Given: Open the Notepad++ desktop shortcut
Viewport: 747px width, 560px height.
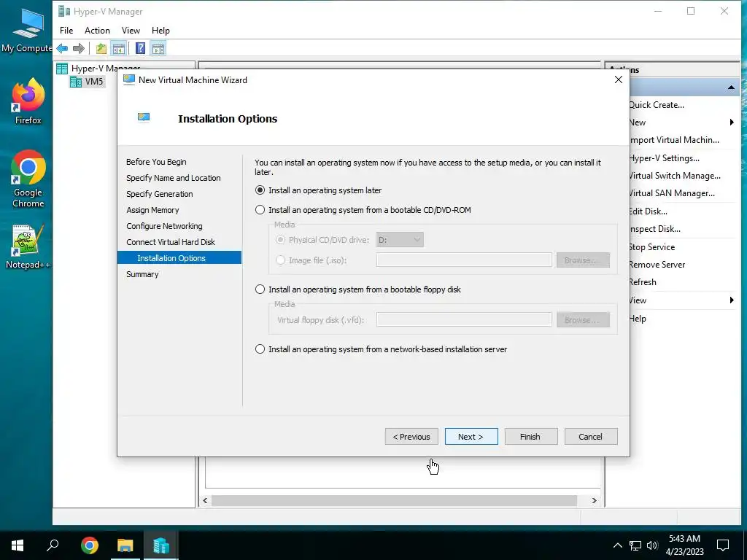Looking at the screenshot, I should 28,246.
